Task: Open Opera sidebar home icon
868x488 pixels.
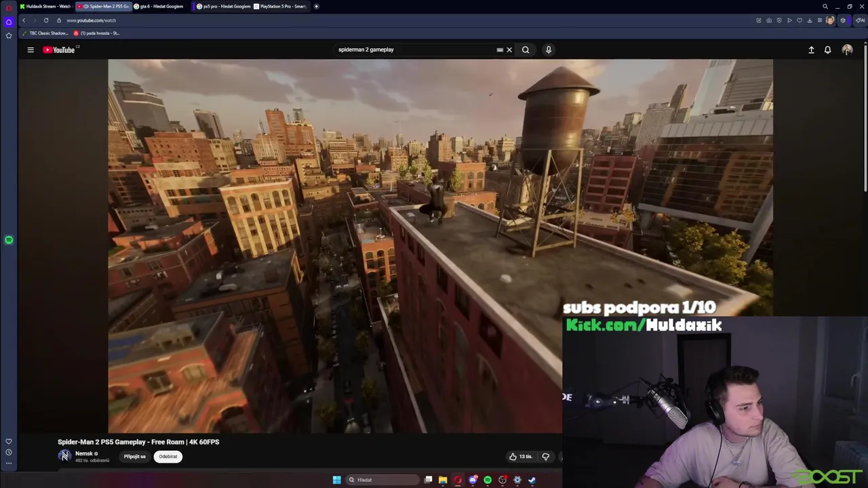Action: pos(9,22)
